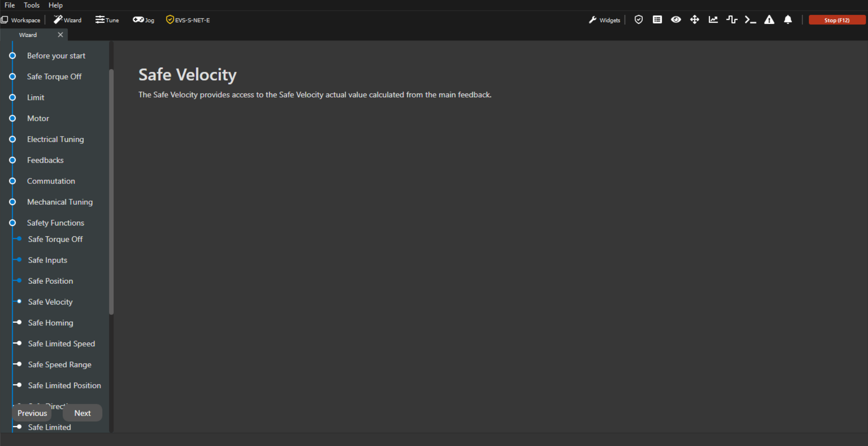Open the File menu
868x446 pixels.
click(9, 5)
